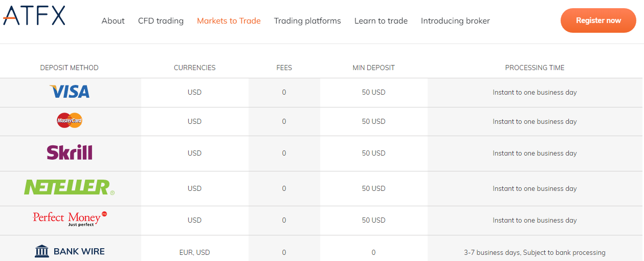Click the ATFX logo
The height and width of the screenshot is (261, 644).
pos(34,15)
